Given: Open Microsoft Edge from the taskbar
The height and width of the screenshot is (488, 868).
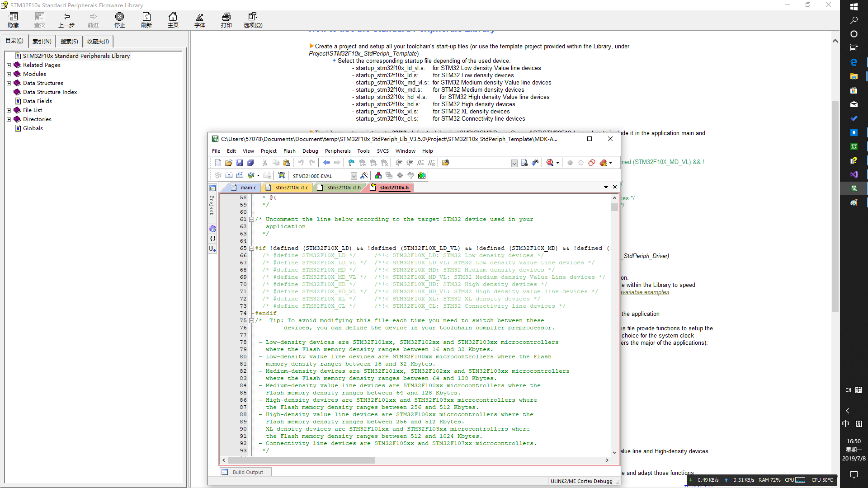Looking at the screenshot, I should point(854,62).
